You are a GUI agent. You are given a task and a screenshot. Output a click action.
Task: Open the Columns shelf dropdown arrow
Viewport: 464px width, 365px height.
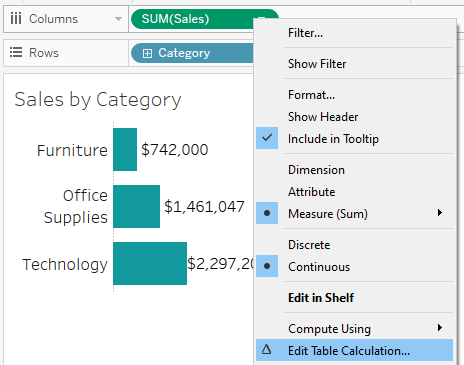[118, 19]
